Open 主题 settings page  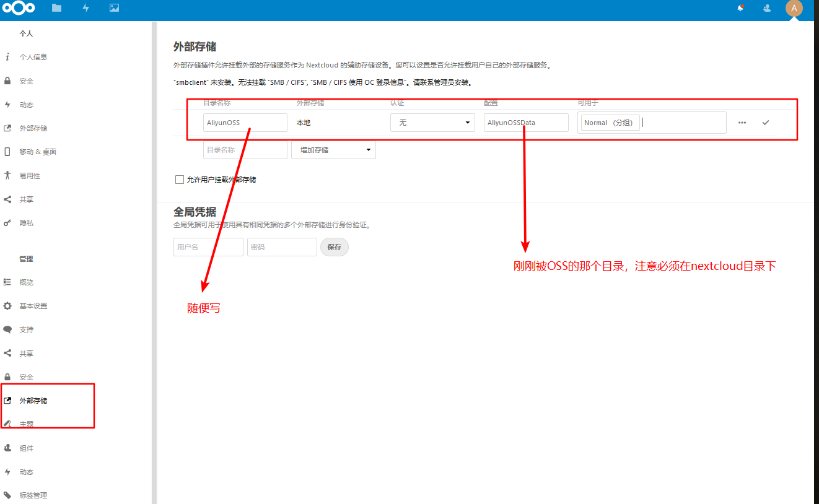click(26, 424)
